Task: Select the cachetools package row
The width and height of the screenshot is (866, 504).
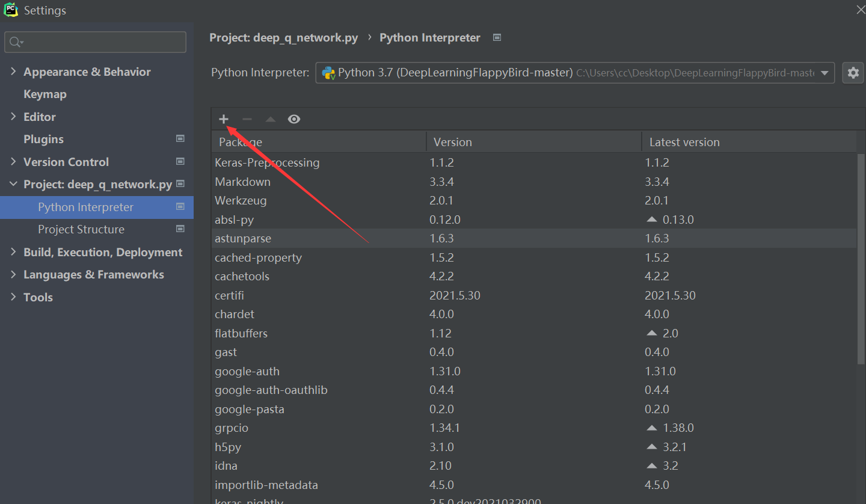Action: pyautogui.click(x=534, y=276)
